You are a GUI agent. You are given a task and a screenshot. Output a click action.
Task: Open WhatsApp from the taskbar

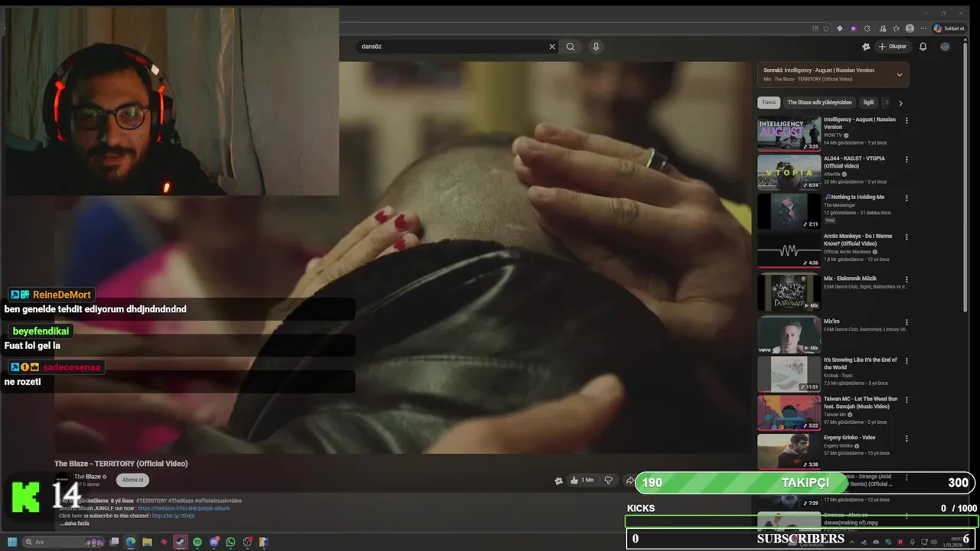230,542
